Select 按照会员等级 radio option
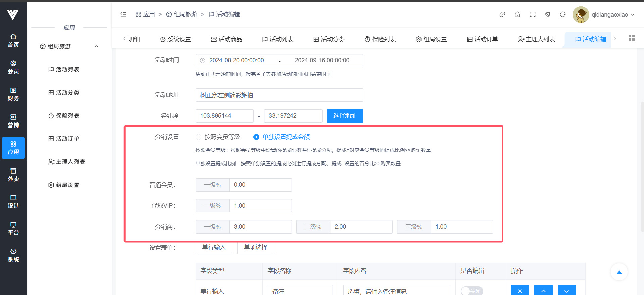This screenshot has height=295, width=644. 199,137
